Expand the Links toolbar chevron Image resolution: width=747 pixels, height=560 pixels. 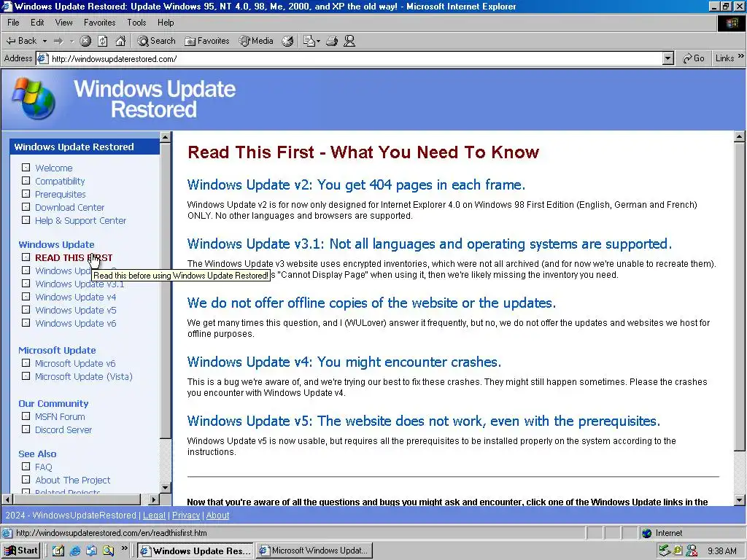point(741,56)
